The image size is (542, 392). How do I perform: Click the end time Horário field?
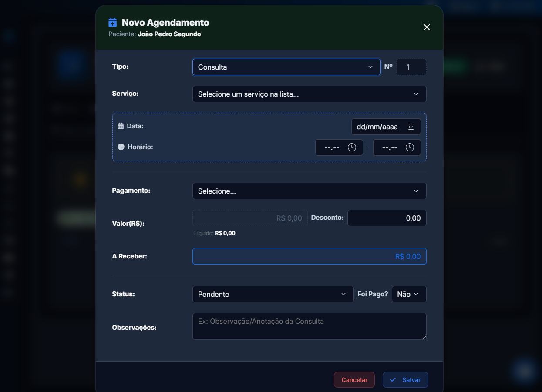pyautogui.click(x=397, y=147)
